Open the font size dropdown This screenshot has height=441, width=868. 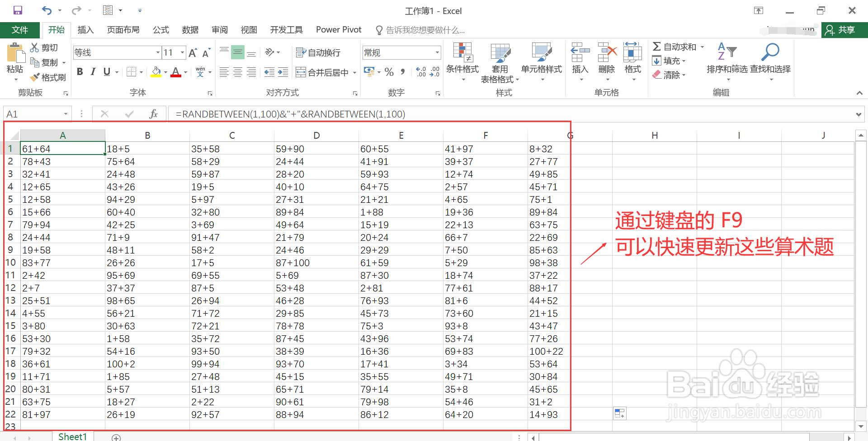click(182, 52)
